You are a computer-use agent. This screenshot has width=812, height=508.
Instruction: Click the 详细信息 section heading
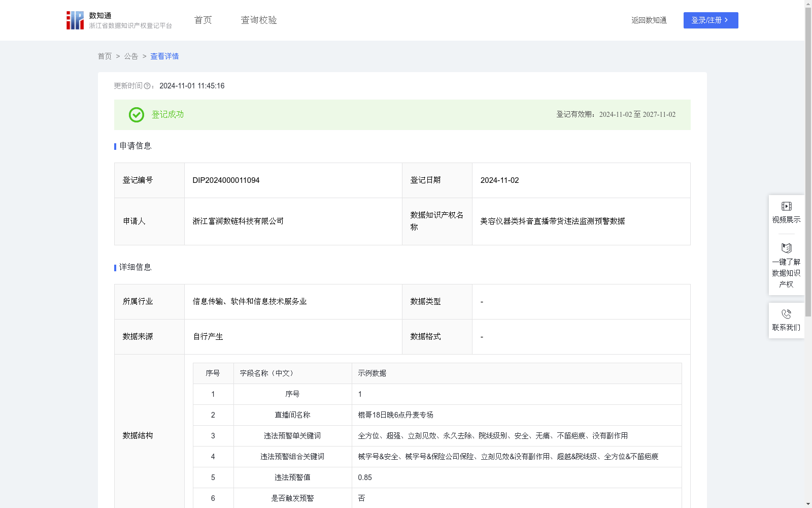click(136, 268)
